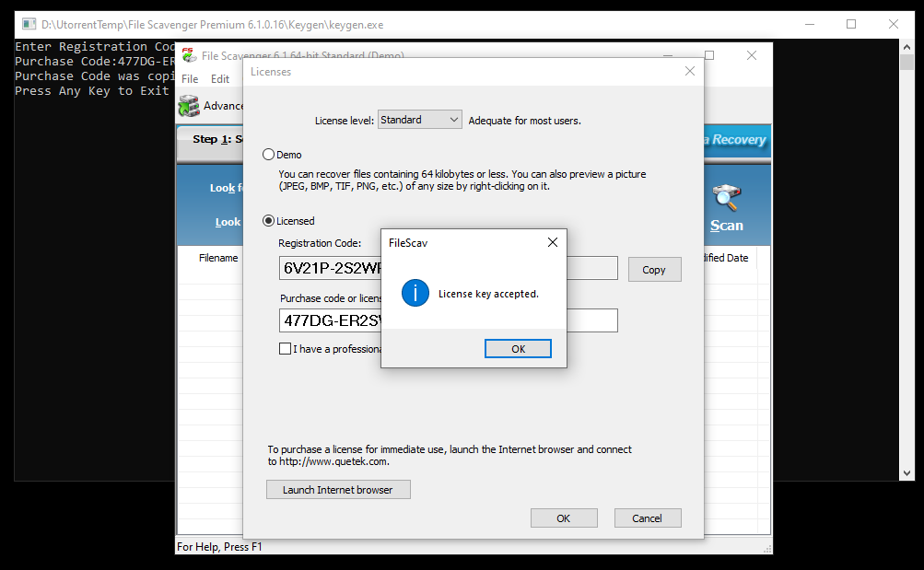Click the Copy button beside registration code

tap(654, 270)
